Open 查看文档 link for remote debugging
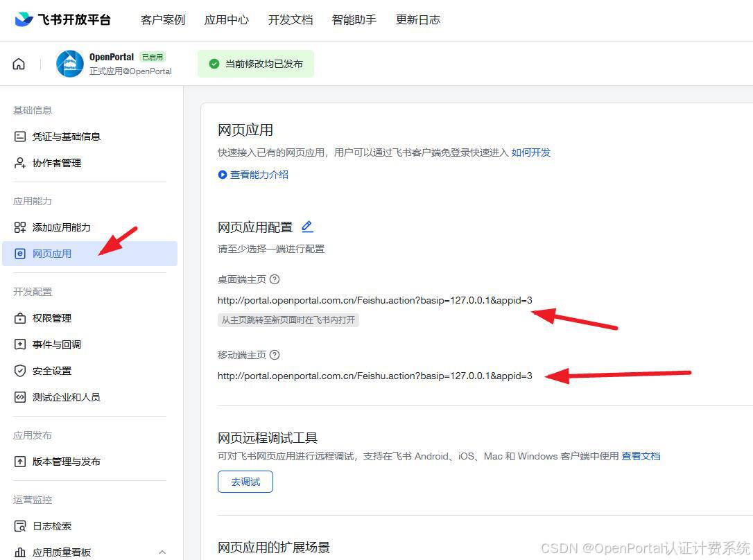Screen dimensions: 753x560 [x=641, y=456]
